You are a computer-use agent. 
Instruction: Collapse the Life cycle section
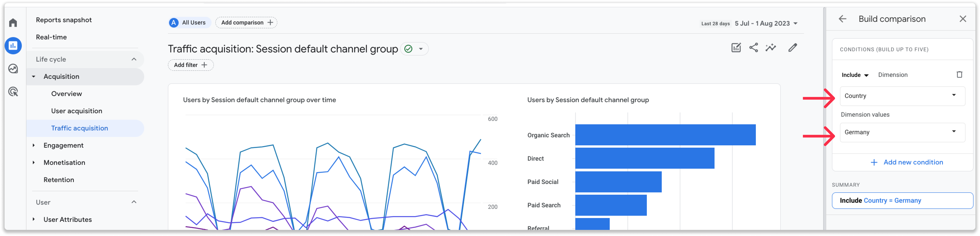[133, 59]
